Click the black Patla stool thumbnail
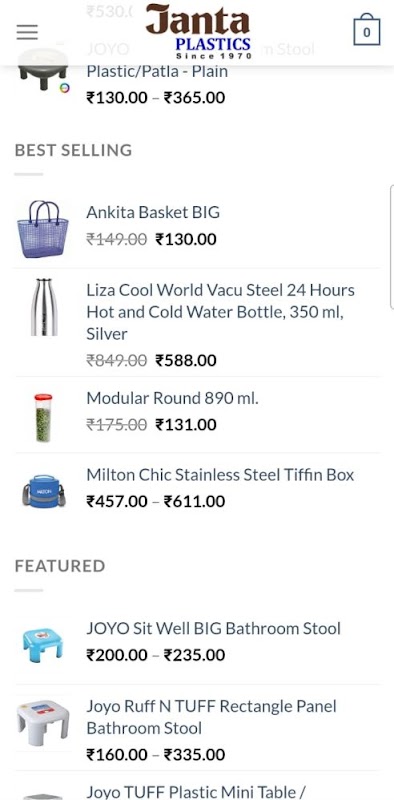Viewport: 394px width, 800px height. [43, 69]
